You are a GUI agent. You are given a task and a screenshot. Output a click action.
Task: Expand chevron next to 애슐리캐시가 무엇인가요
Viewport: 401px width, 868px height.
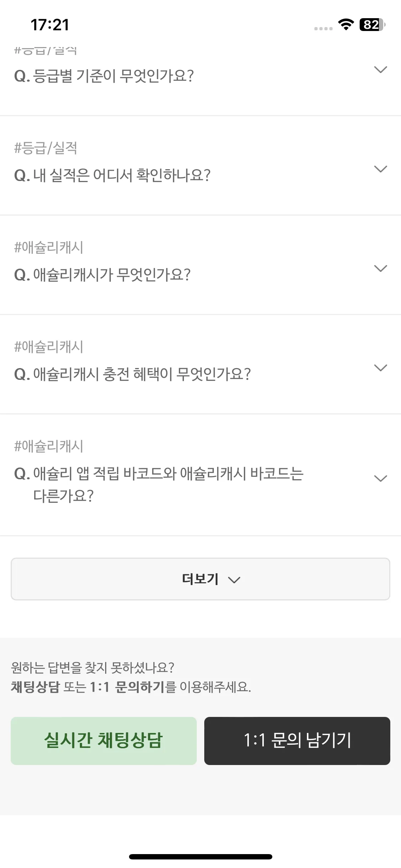pyautogui.click(x=381, y=268)
